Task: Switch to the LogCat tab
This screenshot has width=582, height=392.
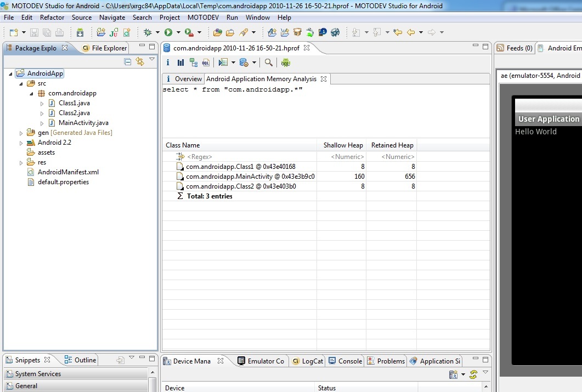Action: point(308,361)
